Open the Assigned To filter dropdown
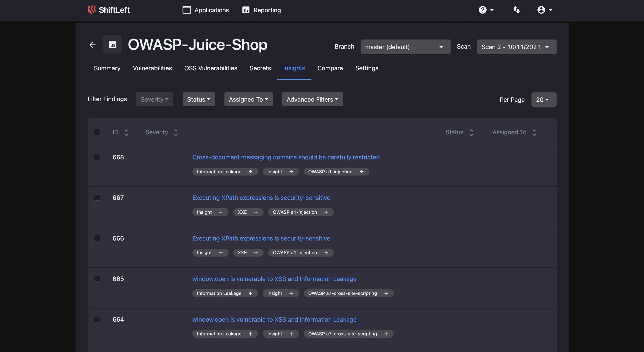 coord(248,99)
